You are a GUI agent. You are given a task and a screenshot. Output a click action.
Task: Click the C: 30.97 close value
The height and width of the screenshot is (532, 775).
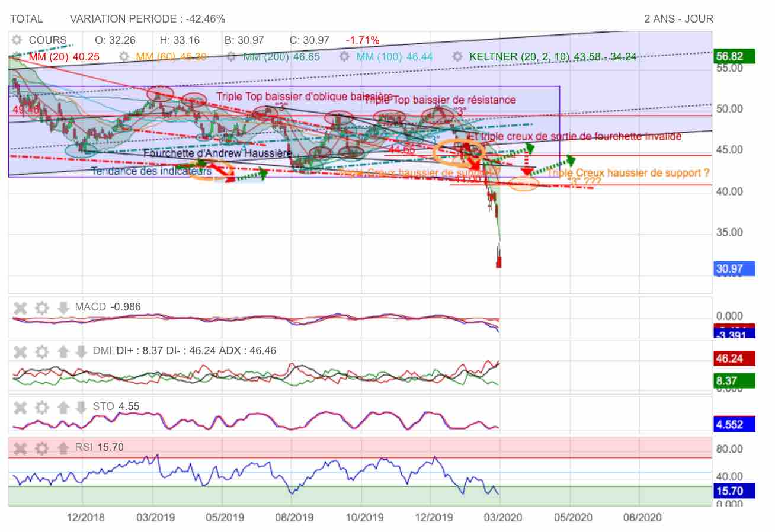309,40
